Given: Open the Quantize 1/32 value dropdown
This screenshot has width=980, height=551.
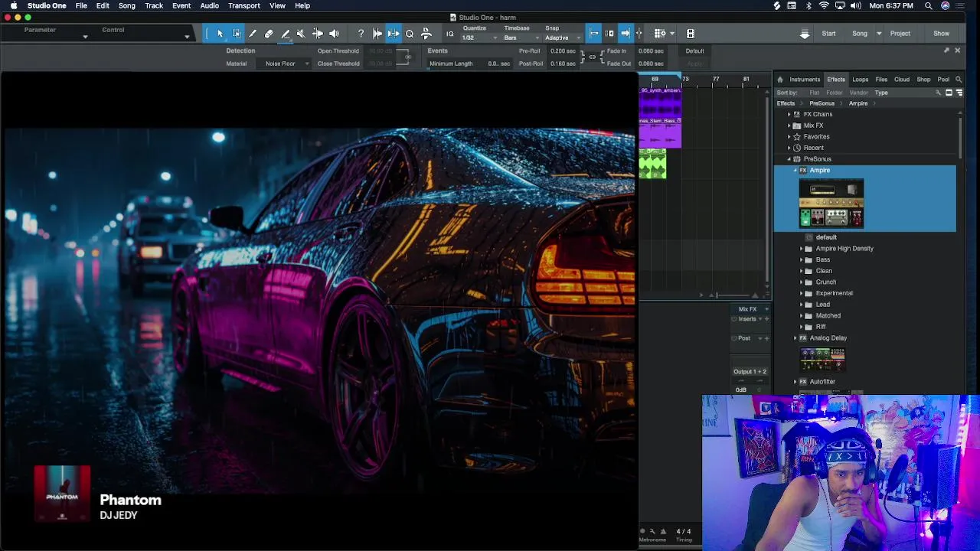Looking at the screenshot, I should (479, 37).
